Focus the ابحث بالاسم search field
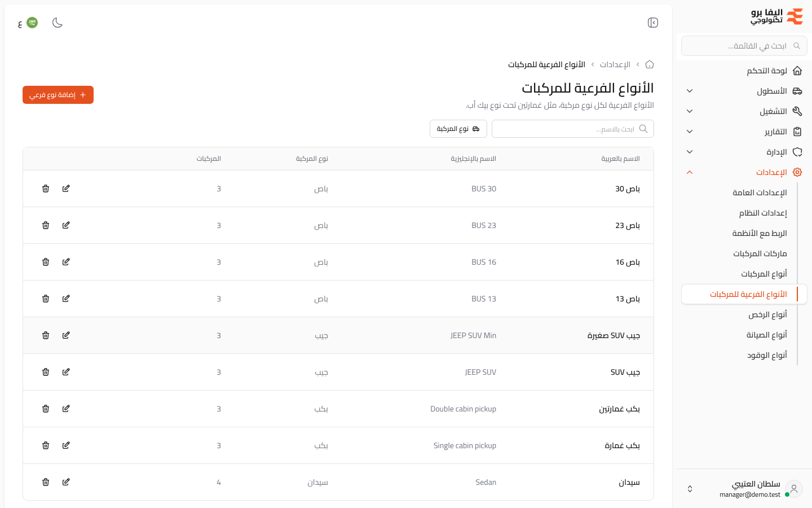812x508 pixels. [573, 129]
